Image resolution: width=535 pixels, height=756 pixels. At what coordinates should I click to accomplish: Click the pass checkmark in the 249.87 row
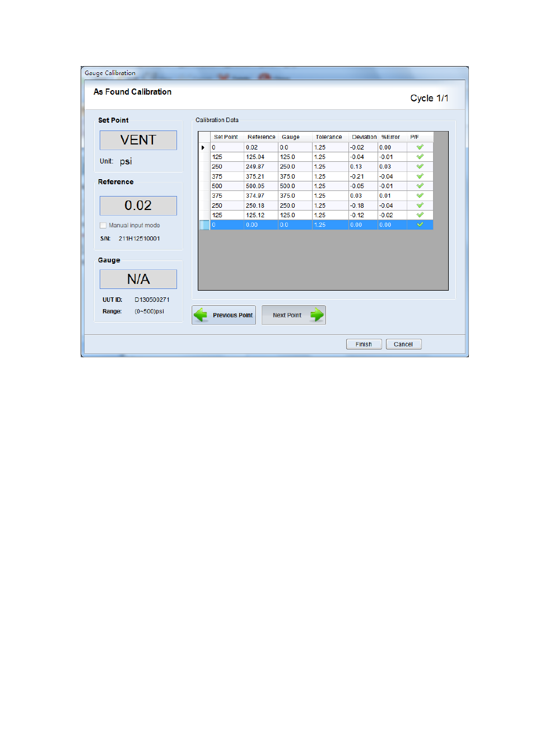point(420,166)
